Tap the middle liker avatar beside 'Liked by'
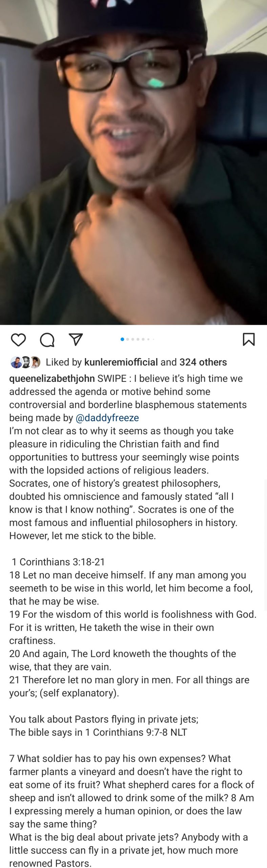Screen dimensions: 267x868 (25, 362)
